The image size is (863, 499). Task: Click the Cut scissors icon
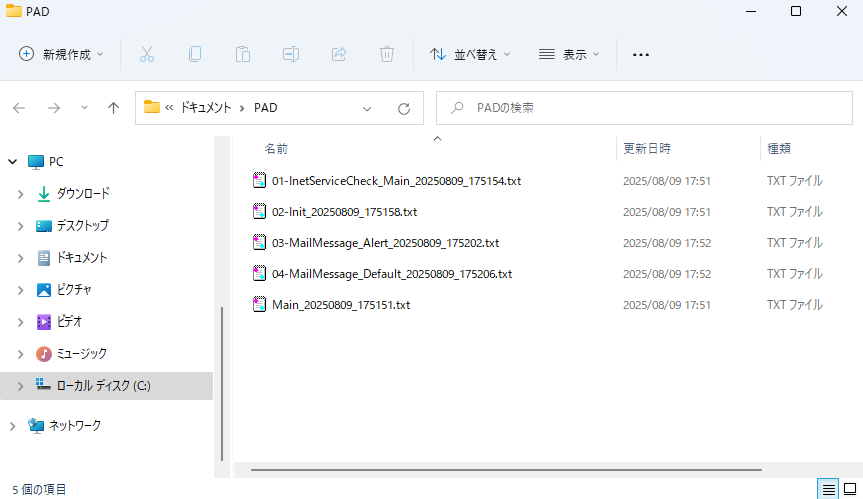pos(147,54)
